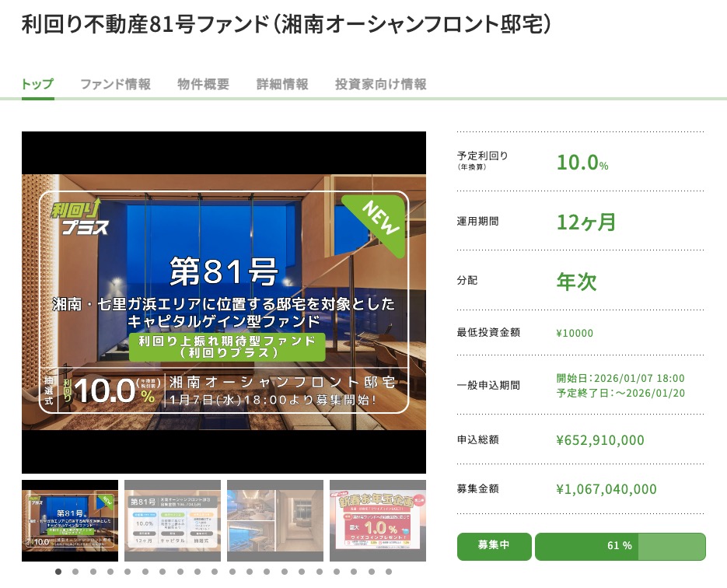
Task: Click the 利回りプラス logo in the banner
Action: click(x=79, y=218)
